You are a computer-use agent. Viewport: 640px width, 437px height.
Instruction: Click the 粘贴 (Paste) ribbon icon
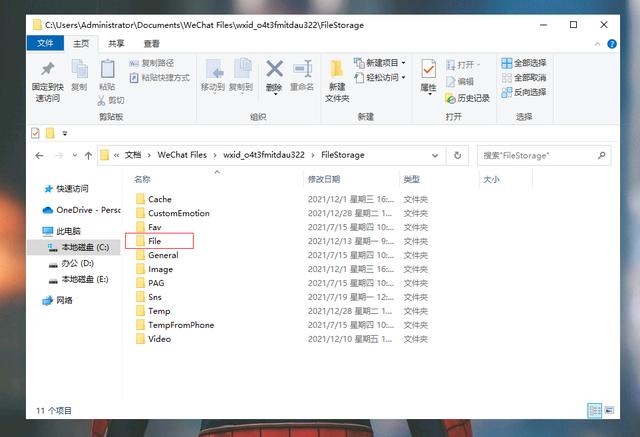click(107, 71)
